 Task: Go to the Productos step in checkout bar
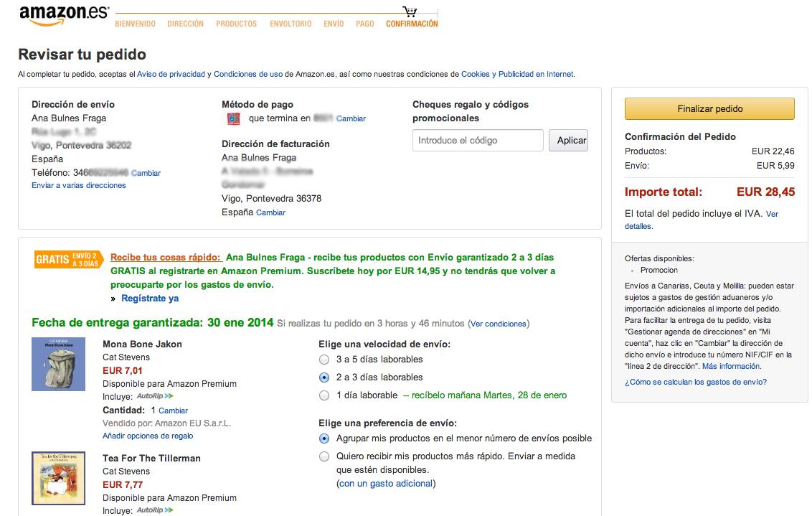click(236, 23)
